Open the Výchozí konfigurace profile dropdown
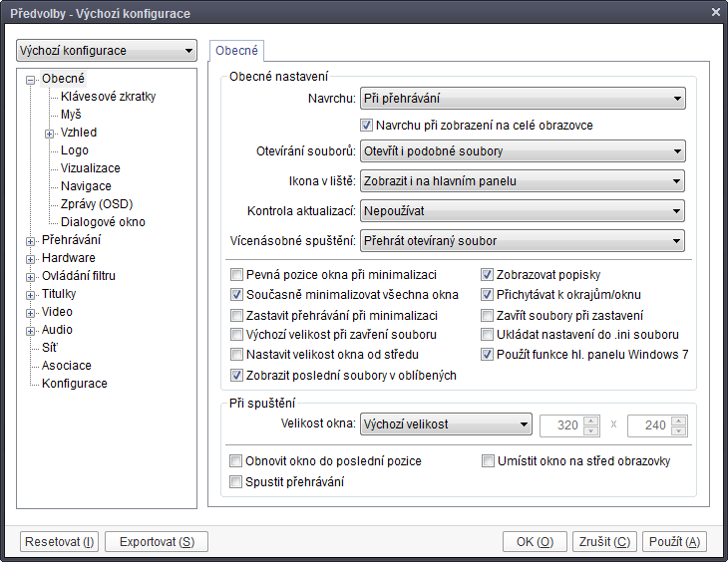The height and width of the screenshot is (562, 728). coord(107,51)
